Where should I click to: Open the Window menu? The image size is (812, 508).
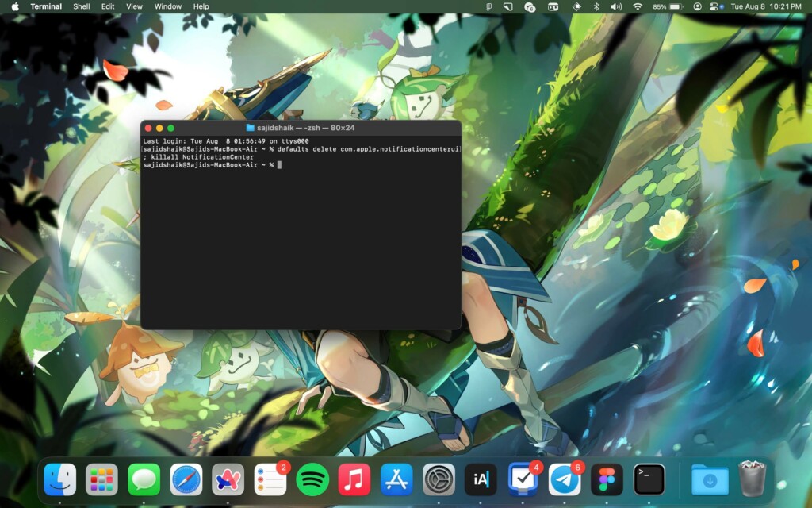[x=167, y=6]
